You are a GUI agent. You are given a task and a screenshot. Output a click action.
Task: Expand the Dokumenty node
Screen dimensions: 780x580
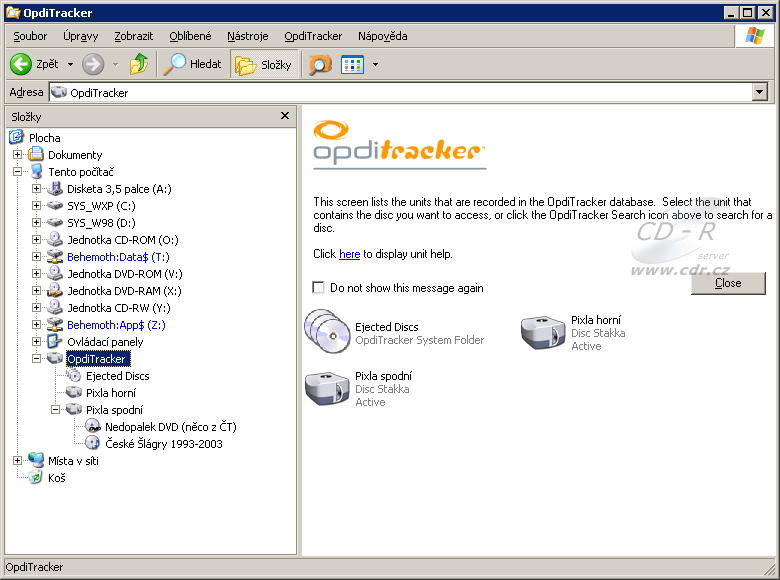point(17,155)
